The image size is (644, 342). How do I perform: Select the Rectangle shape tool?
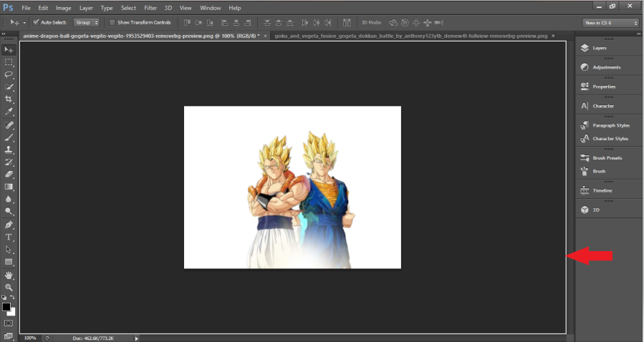pos(9,262)
